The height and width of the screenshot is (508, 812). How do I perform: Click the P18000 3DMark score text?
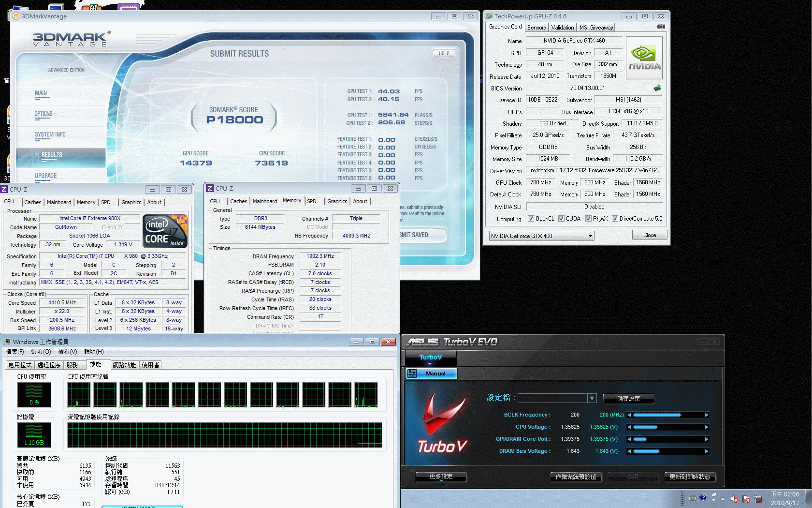click(234, 120)
